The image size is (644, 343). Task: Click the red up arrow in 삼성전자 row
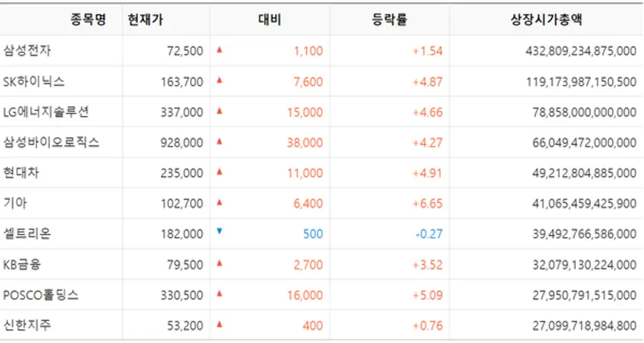coord(220,49)
